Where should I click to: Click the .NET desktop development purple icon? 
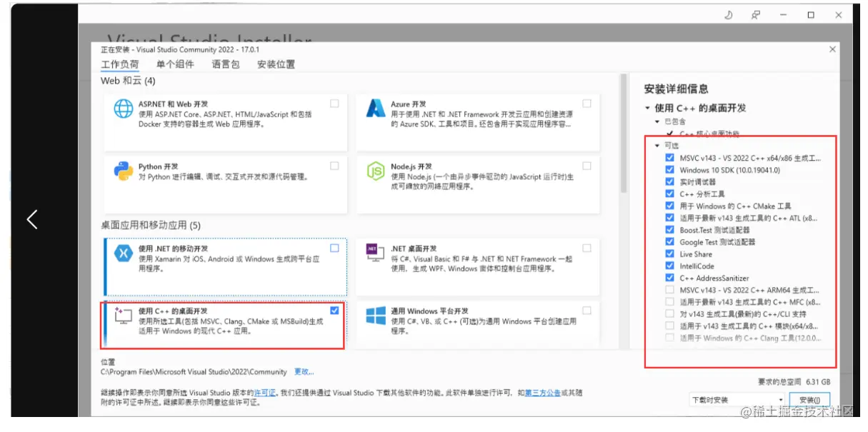pyautogui.click(x=376, y=251)
